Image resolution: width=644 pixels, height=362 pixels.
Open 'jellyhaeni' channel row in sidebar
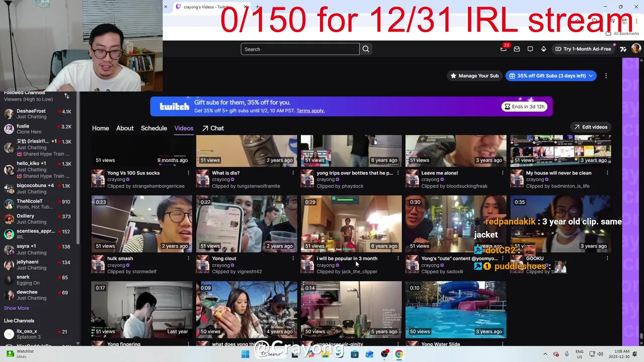click(x=38, y=264)
